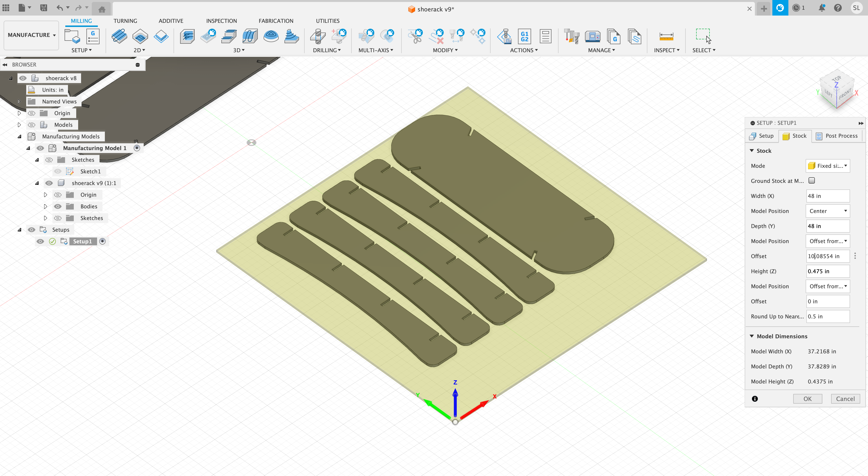Switch to the TURNING tab

coord(125,21)
